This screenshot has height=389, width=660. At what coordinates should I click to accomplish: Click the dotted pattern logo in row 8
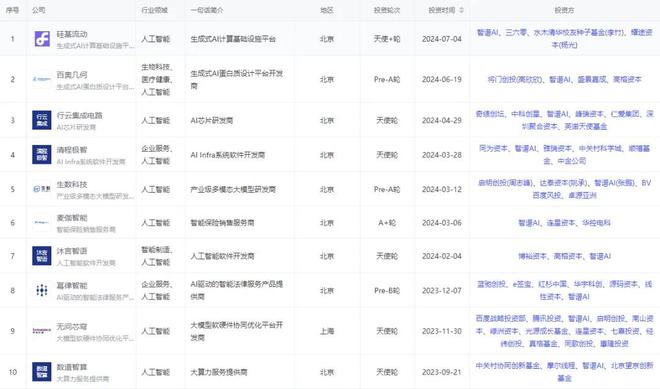pos(42,290)
